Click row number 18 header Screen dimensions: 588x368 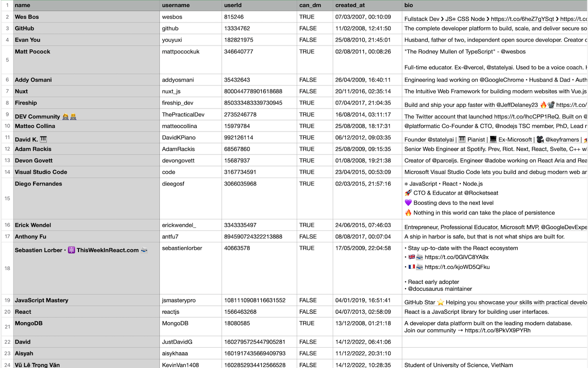pyautogui.click(x=7, y=268)
